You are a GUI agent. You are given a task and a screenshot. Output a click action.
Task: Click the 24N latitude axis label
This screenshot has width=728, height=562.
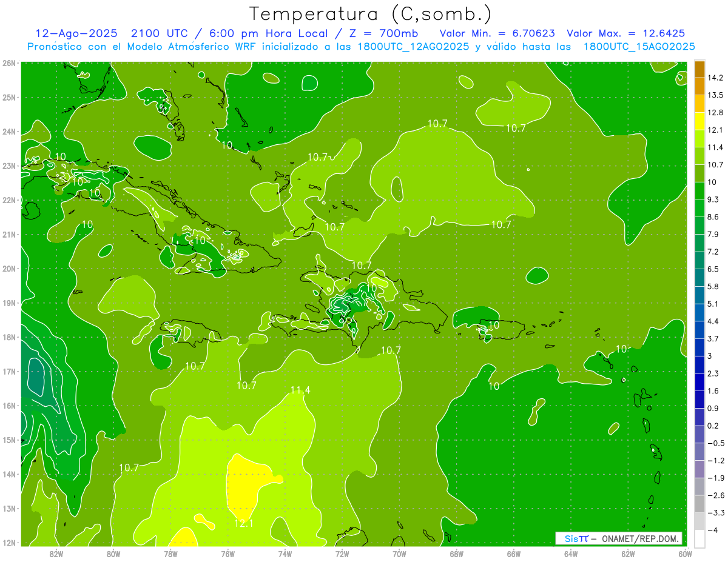tap(9, 132)
